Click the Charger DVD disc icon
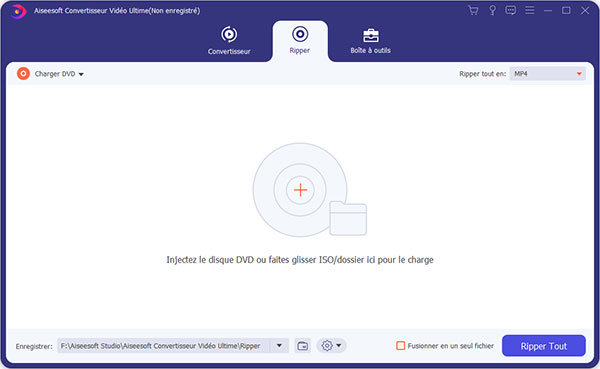 (x=23, y=73)
